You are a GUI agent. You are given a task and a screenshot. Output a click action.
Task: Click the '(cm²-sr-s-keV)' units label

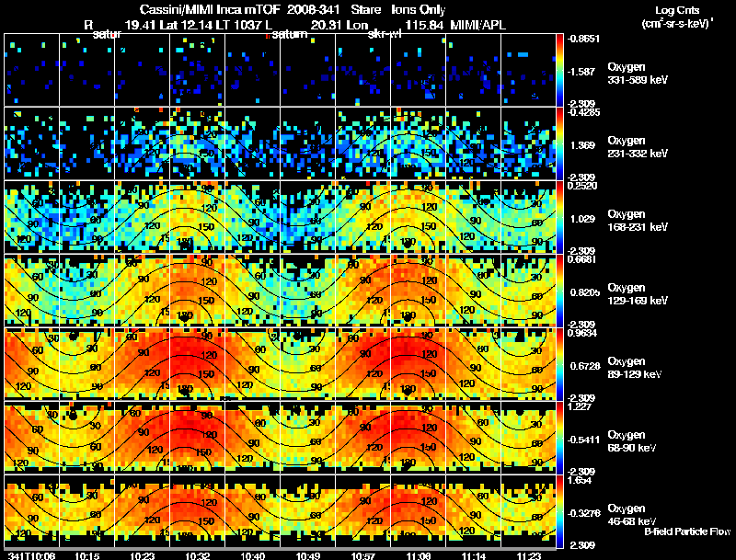pyautogui.click(x=677, y=24)
